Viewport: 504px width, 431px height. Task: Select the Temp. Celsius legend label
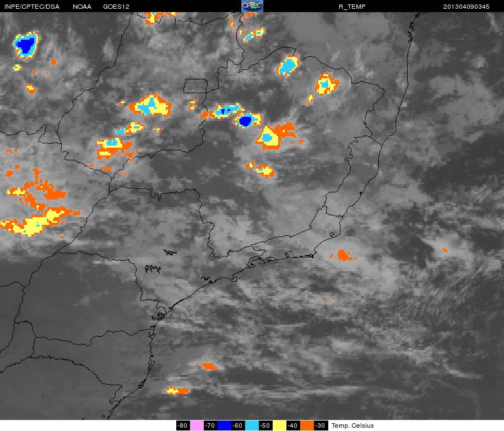point(353,425)
